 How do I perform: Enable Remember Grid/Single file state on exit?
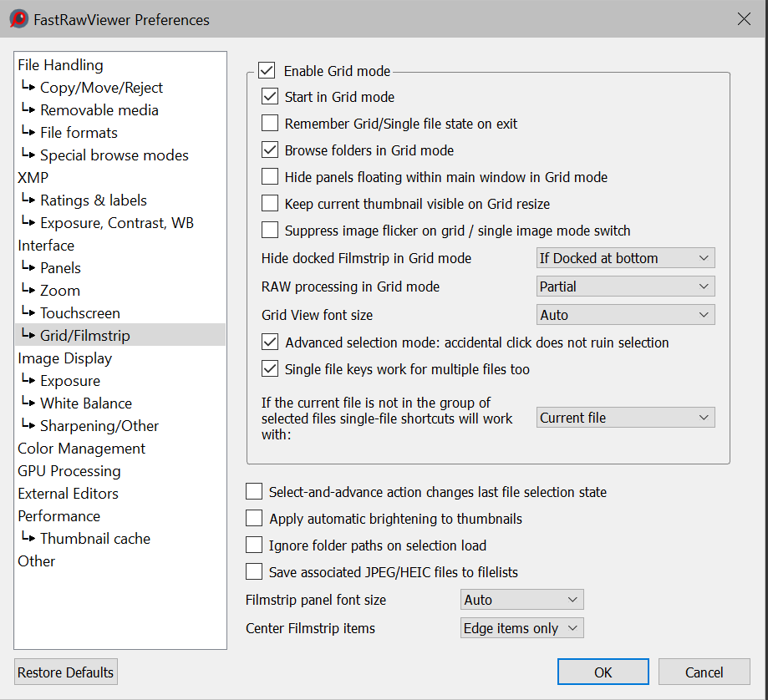(270, 124)
